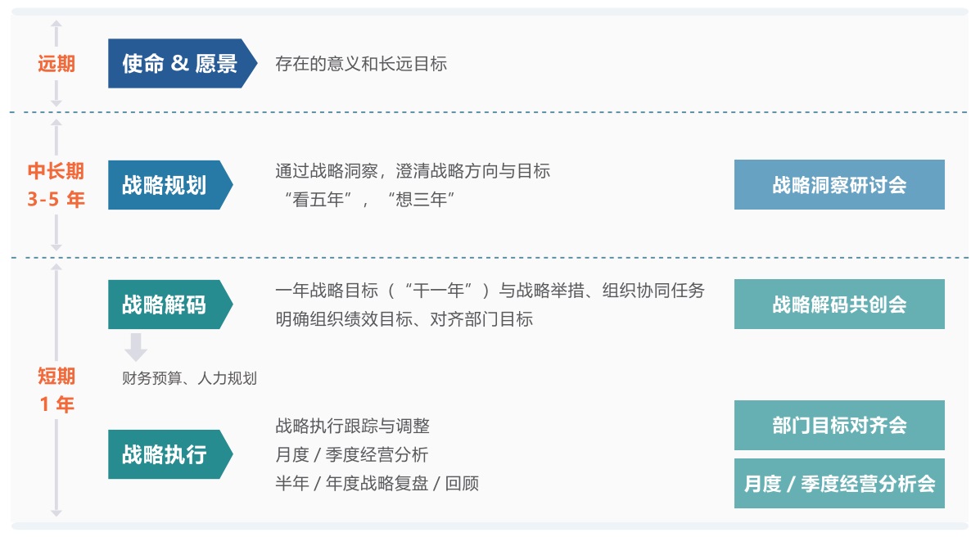Click the 半年 / 年度战略复盘 / 回顾 line
This screenshot has width=980, height=537.
click(377, 483)
